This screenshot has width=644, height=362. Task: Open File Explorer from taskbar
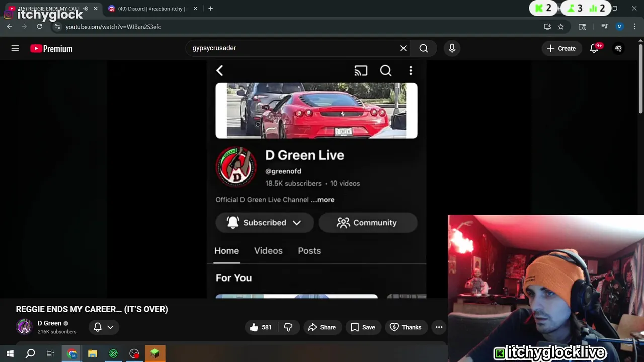(x=93, y=354)
